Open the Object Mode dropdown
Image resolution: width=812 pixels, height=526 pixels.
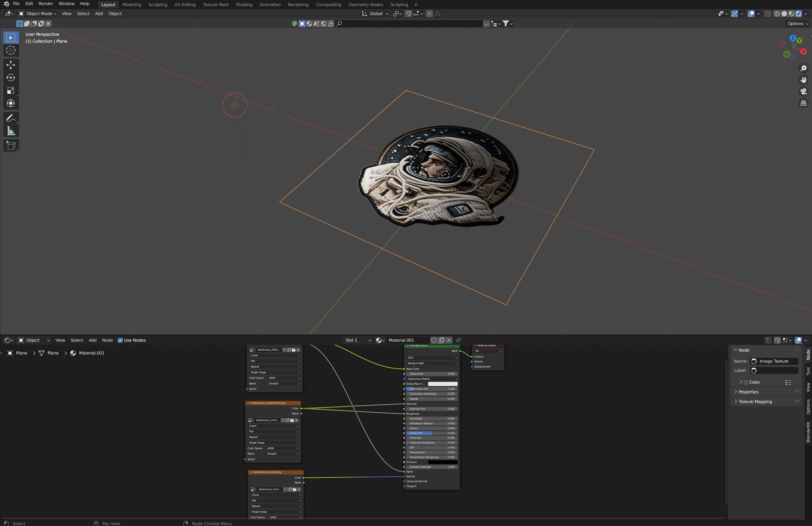pos(38,14)
